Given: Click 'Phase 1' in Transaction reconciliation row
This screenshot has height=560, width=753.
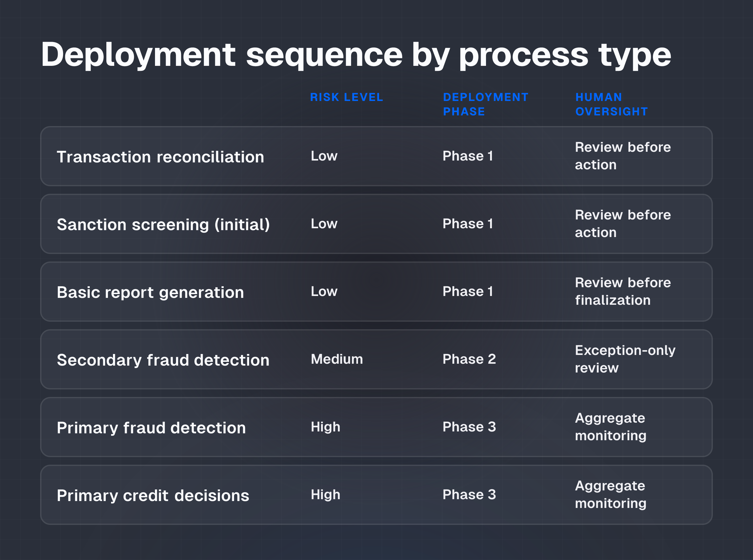Looking at the screenshot, I should [468, 156].
